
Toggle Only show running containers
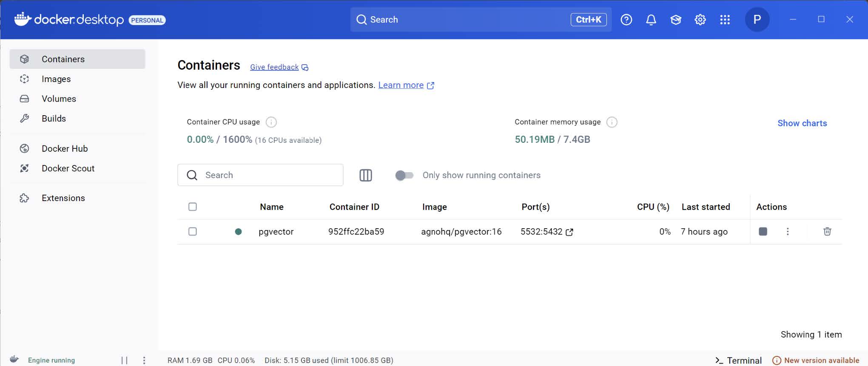pyautogui.click(x=404, y=175)
